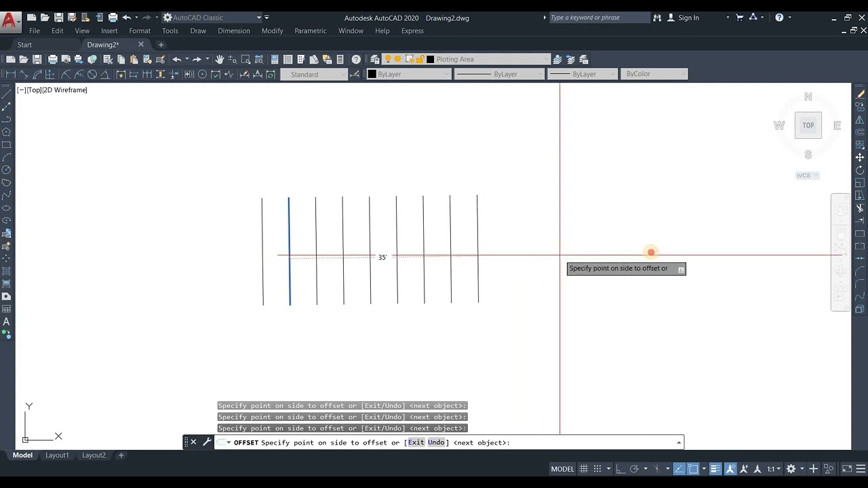Click the TOP face of ViewCube
868x488 pixels.
pyautogui.click(x=808, y=125)
